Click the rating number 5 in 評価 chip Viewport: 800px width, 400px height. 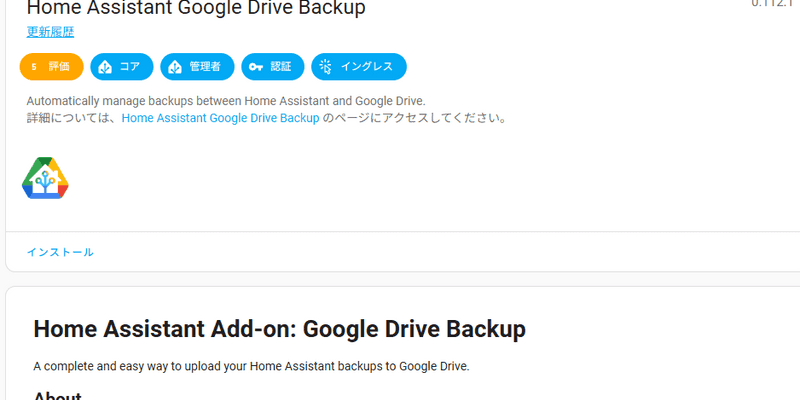(x=34, y=67)
